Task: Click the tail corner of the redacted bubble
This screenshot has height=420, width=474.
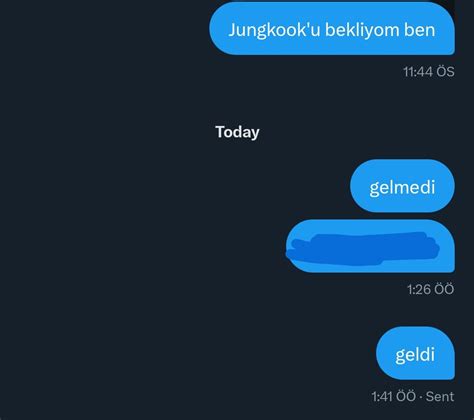Action: pyautogui.click(x=451, y=268)
